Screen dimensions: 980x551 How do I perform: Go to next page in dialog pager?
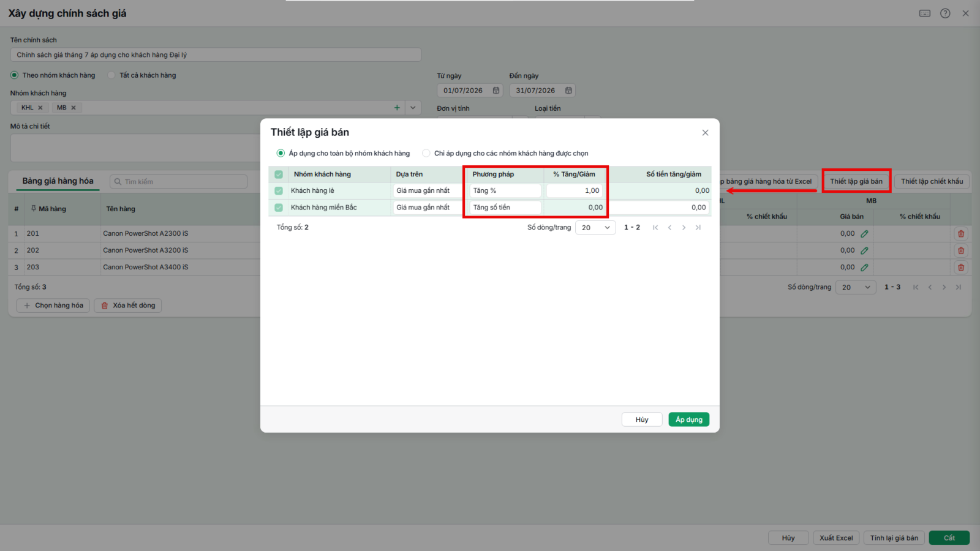click(x=684, y=228)
